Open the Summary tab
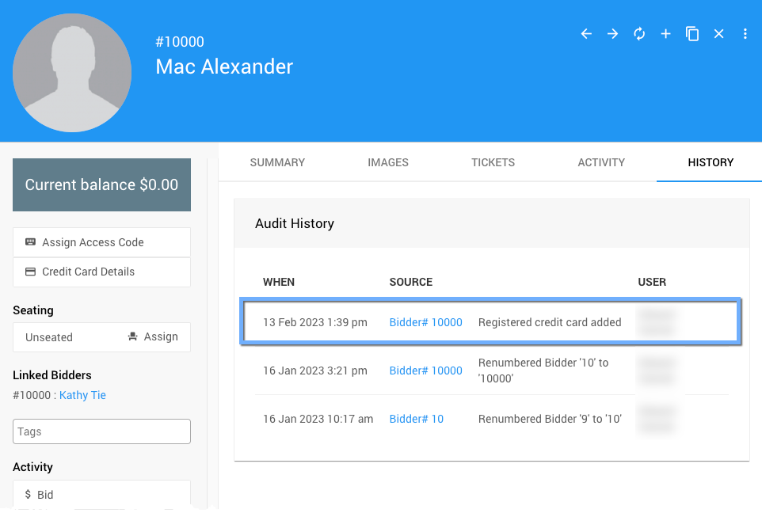 click(277, 162)
